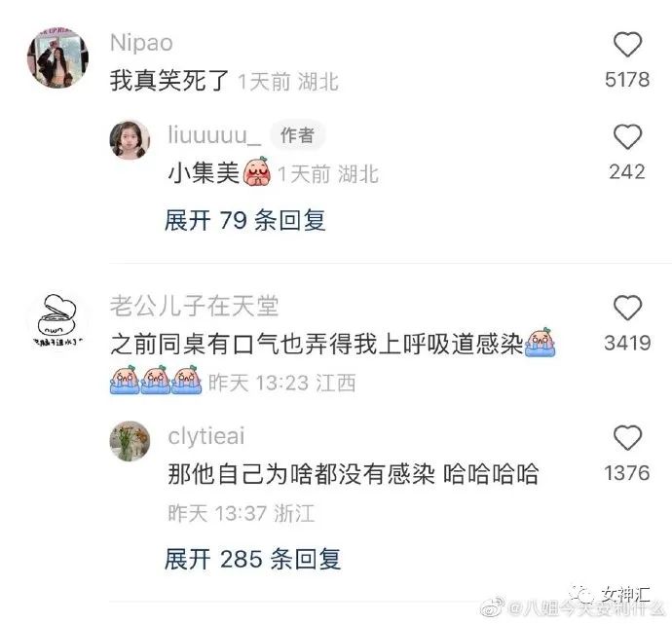The width and height of the screenshot is (672, 624).
Task: Tap the 作者 author badge
Action: pos(297,135)
